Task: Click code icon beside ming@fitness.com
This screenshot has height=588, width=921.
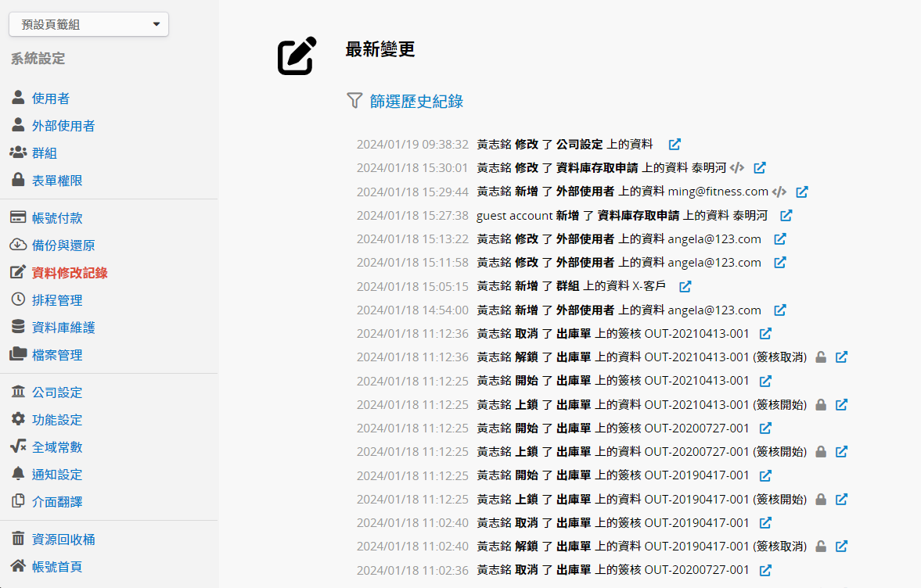Action: click(x=779, y=192)
